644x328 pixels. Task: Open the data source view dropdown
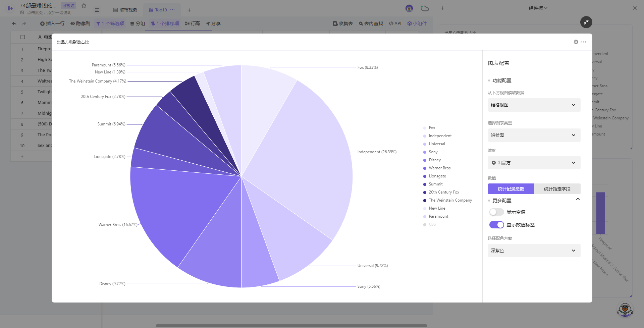point(534,105)
